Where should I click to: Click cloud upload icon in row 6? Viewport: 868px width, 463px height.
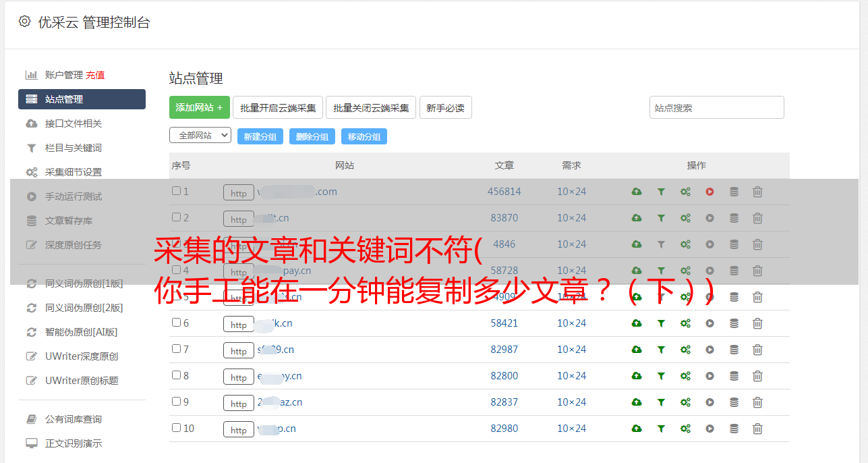(637, 323)
